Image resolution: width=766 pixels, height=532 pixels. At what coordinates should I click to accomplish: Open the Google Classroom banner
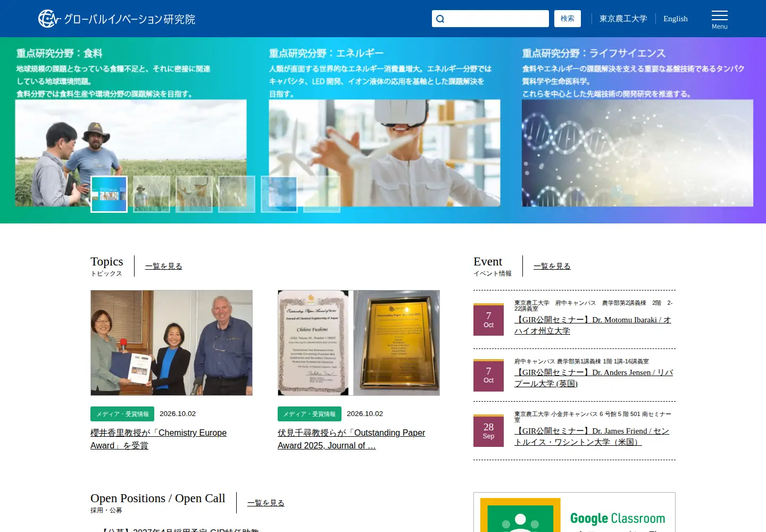pyautogui.click(x=574, y=512)
